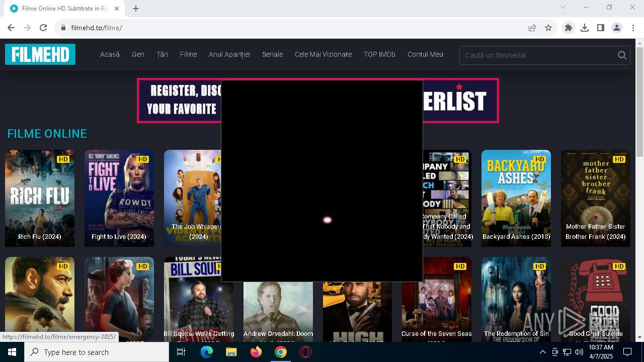Open the Chrome profile avatar
The image size is (644, 362).
coord(617,28)
